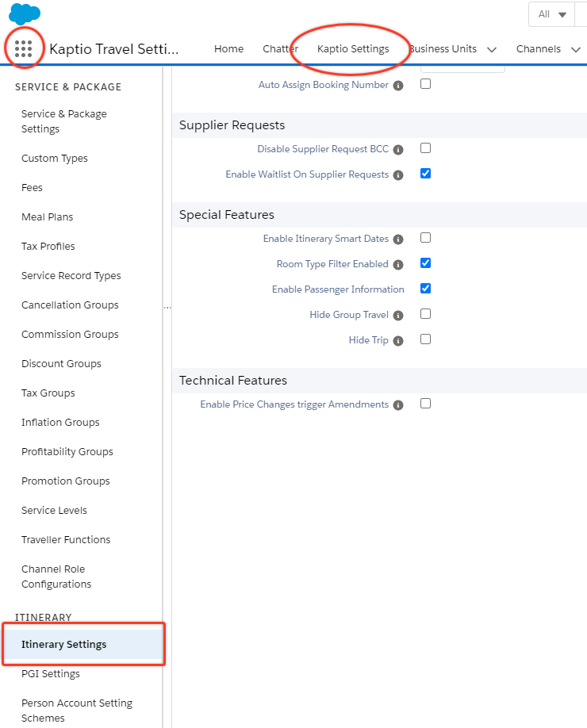Image resolution: width=587 pixels, height=728 pixels.
Task: Open the All filter dropdown
Action: pos(551,13)
